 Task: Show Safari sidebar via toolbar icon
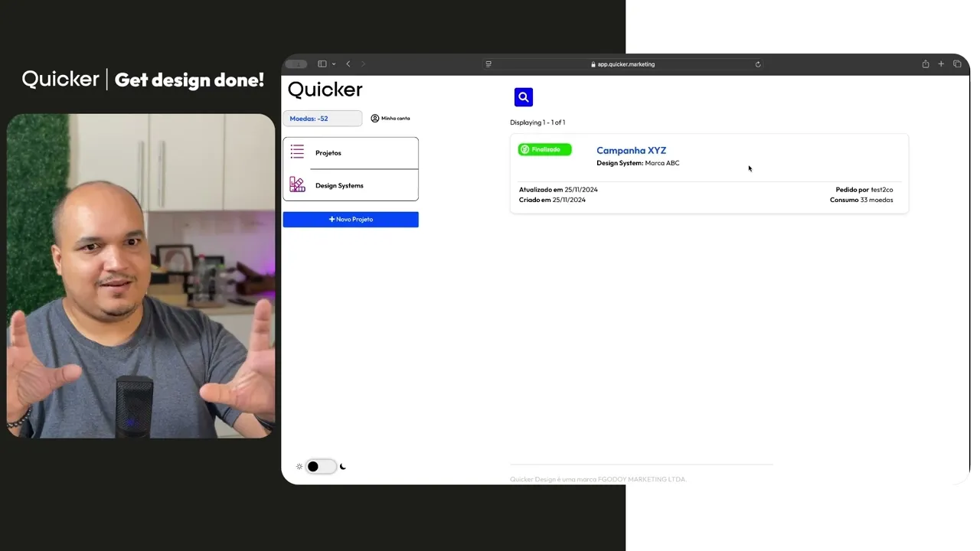coord(322,64)
